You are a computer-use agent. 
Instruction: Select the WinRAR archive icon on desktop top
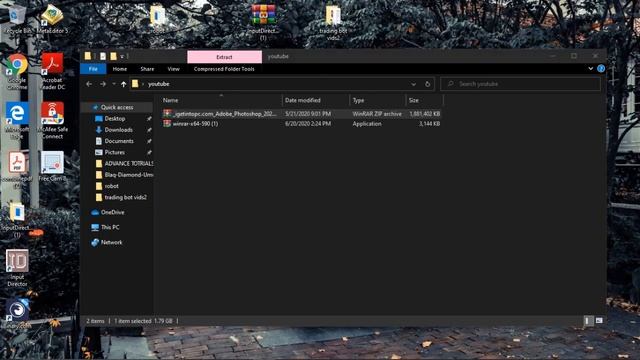(263, 22)
